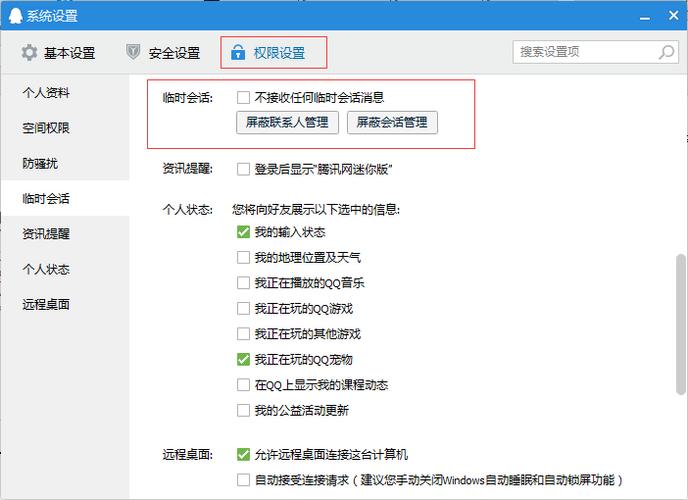Click the 屏蔽会话管理 button
Screen dimensions: 688x500
[x=392, y=122]
